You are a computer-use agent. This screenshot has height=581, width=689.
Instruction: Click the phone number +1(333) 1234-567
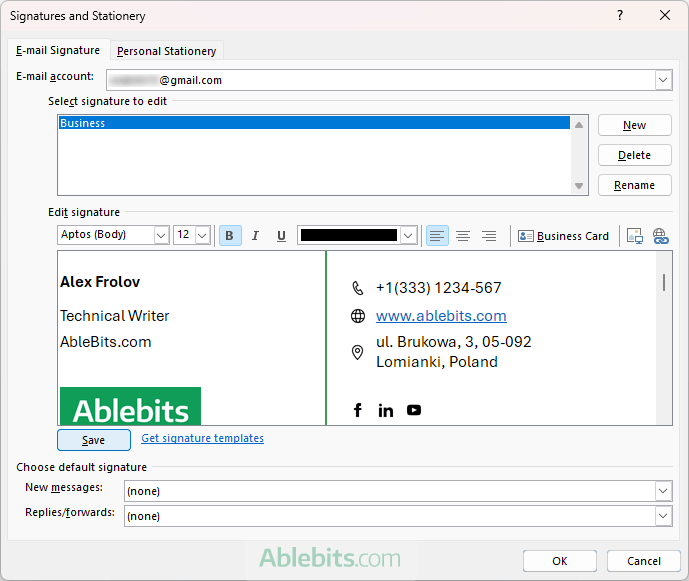click(x=439, y=288)
